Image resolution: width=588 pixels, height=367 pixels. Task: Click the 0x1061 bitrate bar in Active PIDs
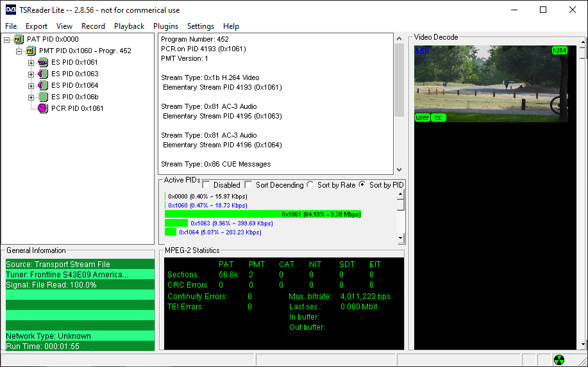[x=263, y=214]
